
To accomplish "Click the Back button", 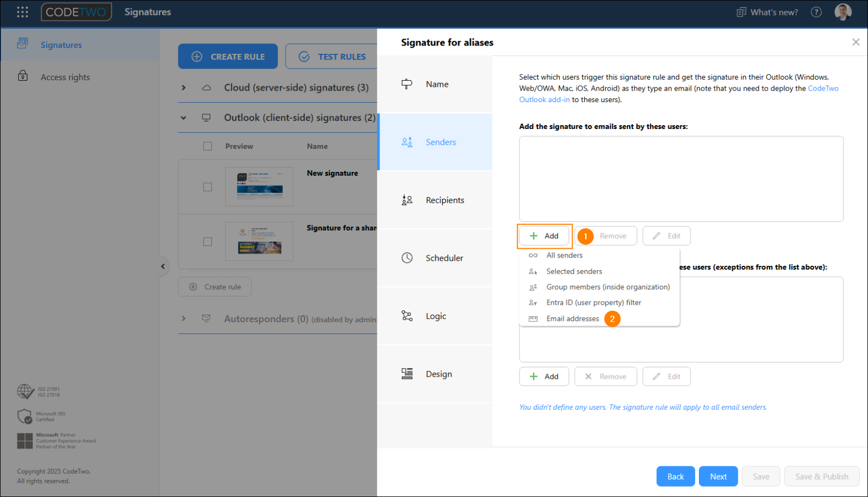I will click(676, 477).
